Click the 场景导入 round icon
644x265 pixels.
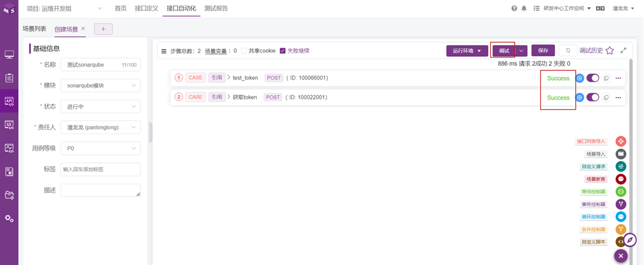[621, 154]
